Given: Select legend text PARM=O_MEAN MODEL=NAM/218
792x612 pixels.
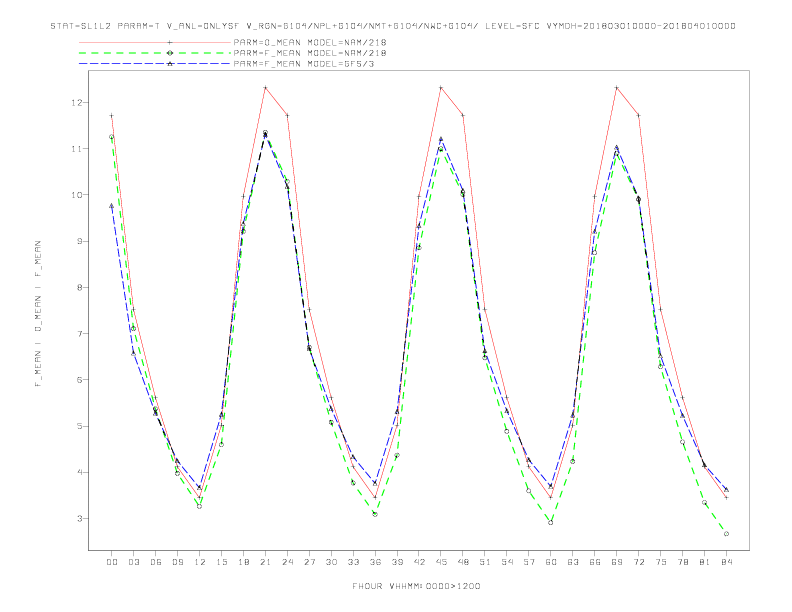Looking at the screenshot, I should [310, 42].
